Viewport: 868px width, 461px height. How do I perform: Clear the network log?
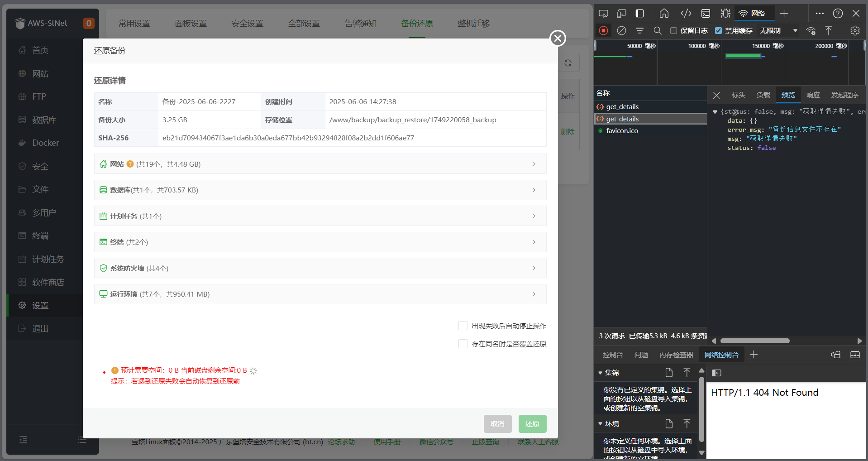coord(621,31)
